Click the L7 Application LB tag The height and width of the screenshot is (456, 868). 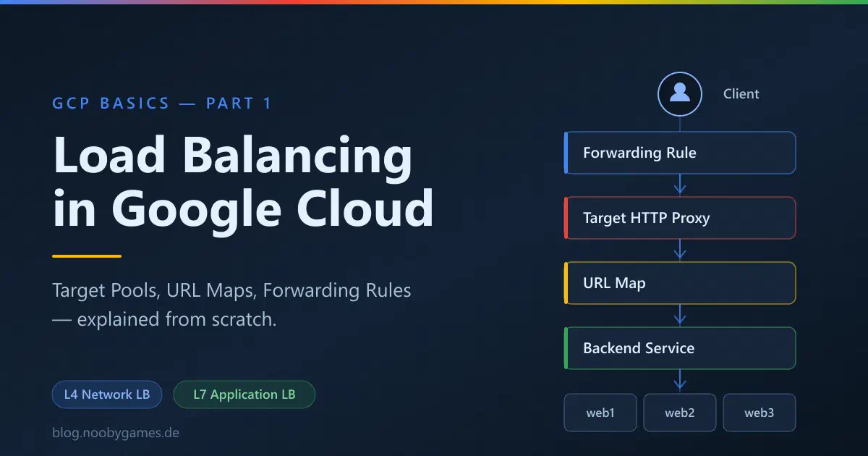pyautogui.click(x=244, y=394)
